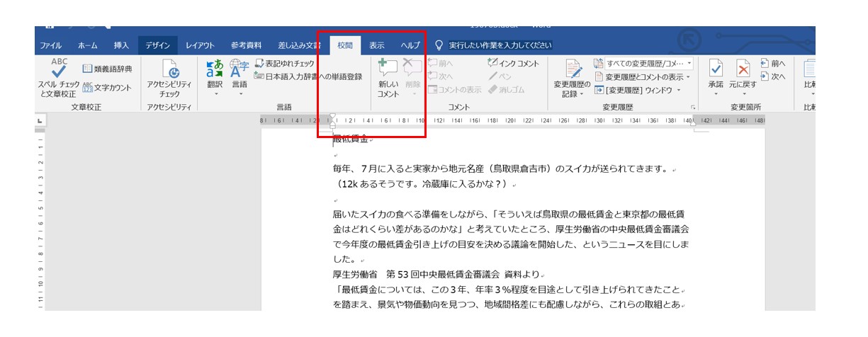Click 実行したい作業を入力してください search box
Image resolution: width=868 pixels, height=337 pixels.
pos(500,45)
